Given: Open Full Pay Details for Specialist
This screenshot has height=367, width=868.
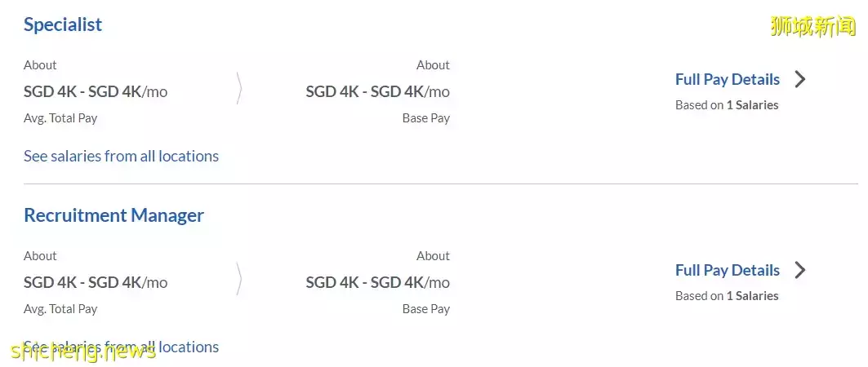Looking at the screenshot, I should (727, 79).
